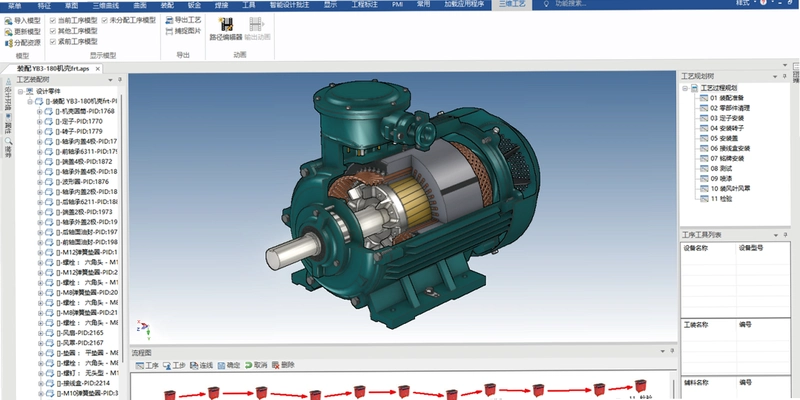Pin the 工艺规划树 panel

click(785, 77)
